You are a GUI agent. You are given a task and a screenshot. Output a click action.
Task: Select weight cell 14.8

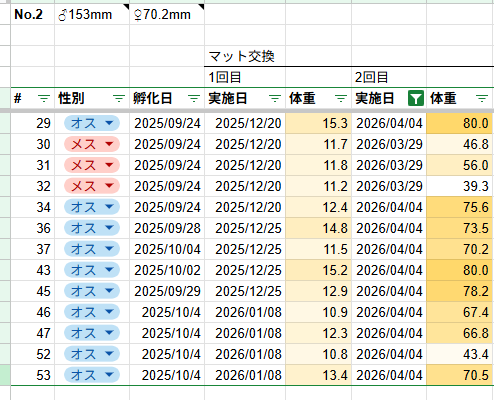click(x=318, y=228)
